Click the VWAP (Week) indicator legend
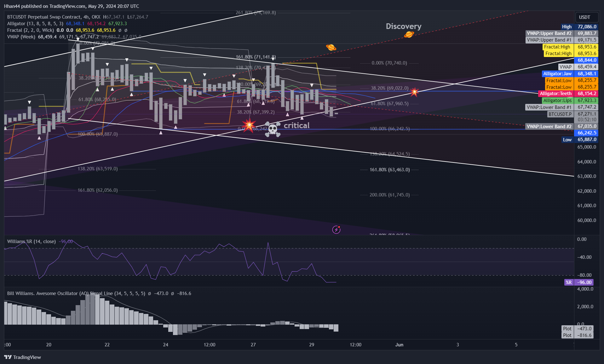Screen dimensions: 604x364 pos(21,37)
